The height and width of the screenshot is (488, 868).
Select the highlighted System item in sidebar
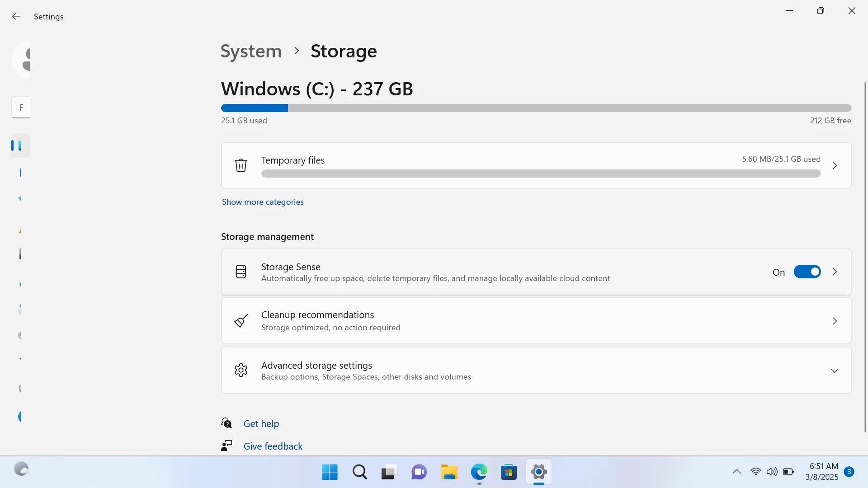[20, 145]
